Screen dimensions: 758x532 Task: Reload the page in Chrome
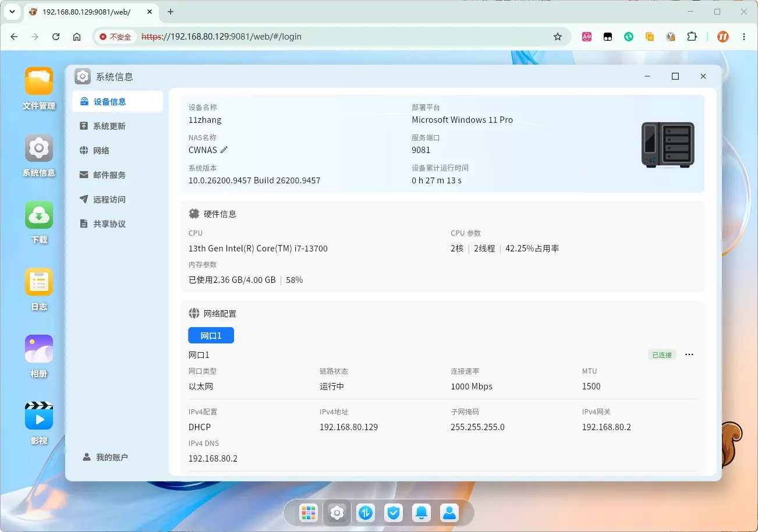tap(56, 37)
